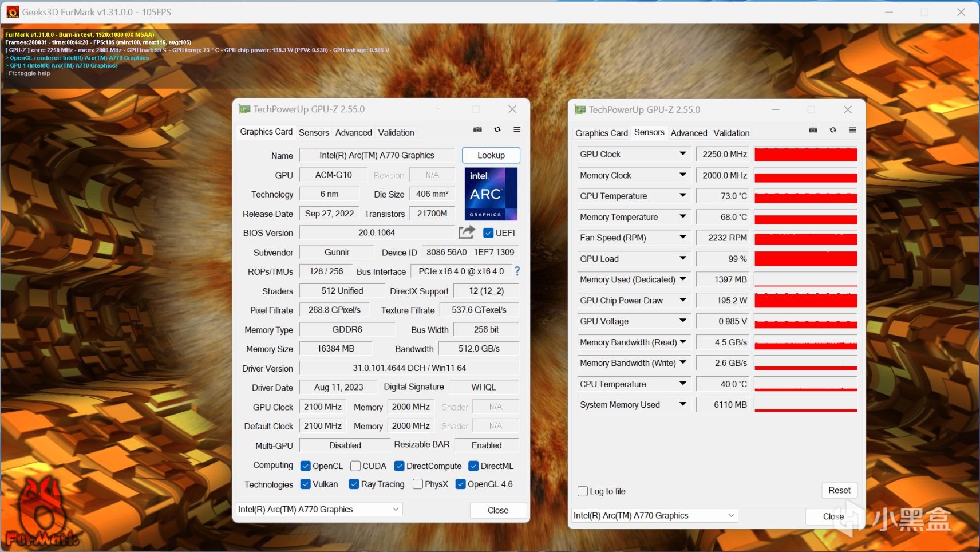This screenshot has width=980, height=552.
Task: Click the Fan Speed 2232 RPM value
Action: pyautogui.click(x=723, y=238)
